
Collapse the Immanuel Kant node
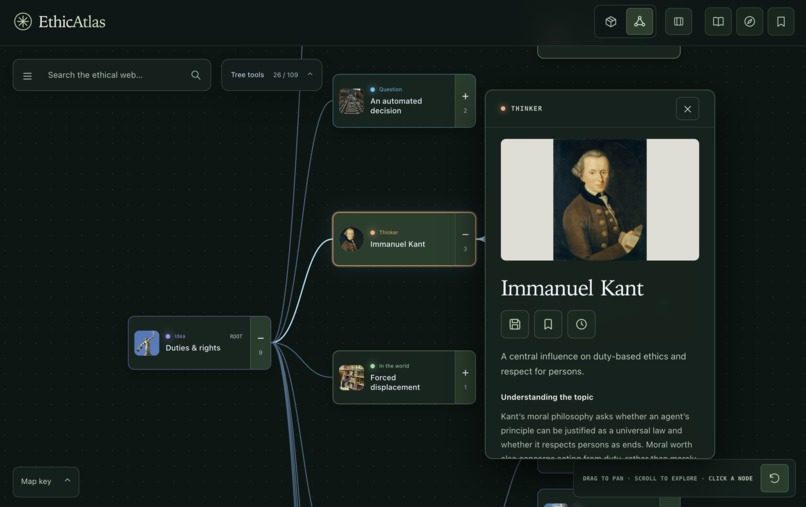[465, 239]
